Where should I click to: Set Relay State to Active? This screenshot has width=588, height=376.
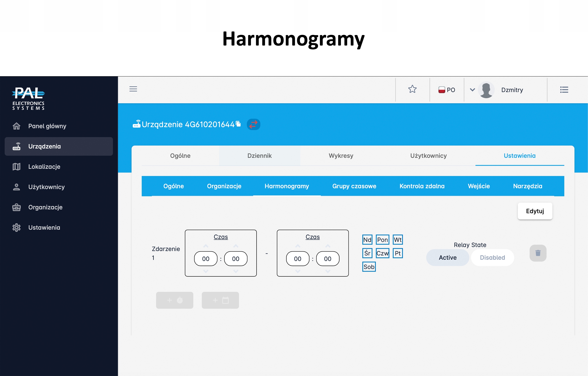click(447, 257)
